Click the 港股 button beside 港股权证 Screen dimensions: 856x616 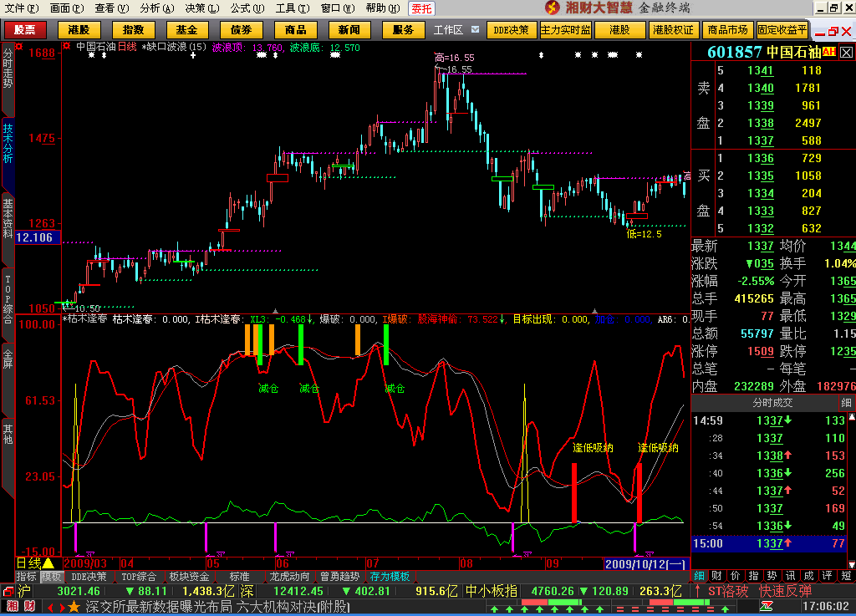(x=619, y=30)
